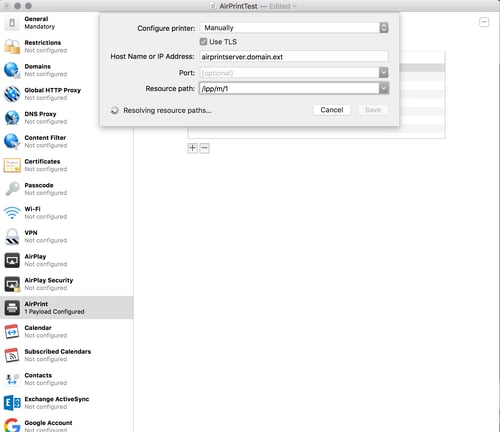The height and width of the screenshot is (432, 500).
Task: Select the Certificates label in the sidebar
Action: point(42,161)
